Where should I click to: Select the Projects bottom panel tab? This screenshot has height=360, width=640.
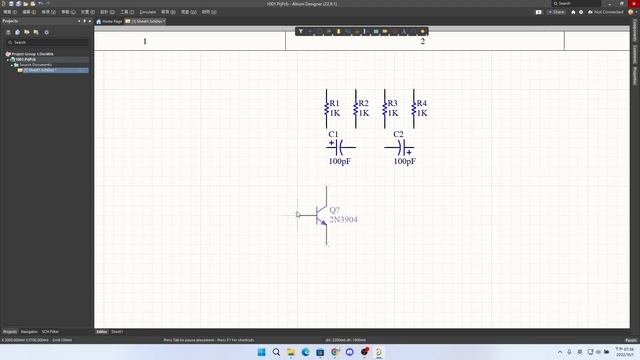[10, 332]
